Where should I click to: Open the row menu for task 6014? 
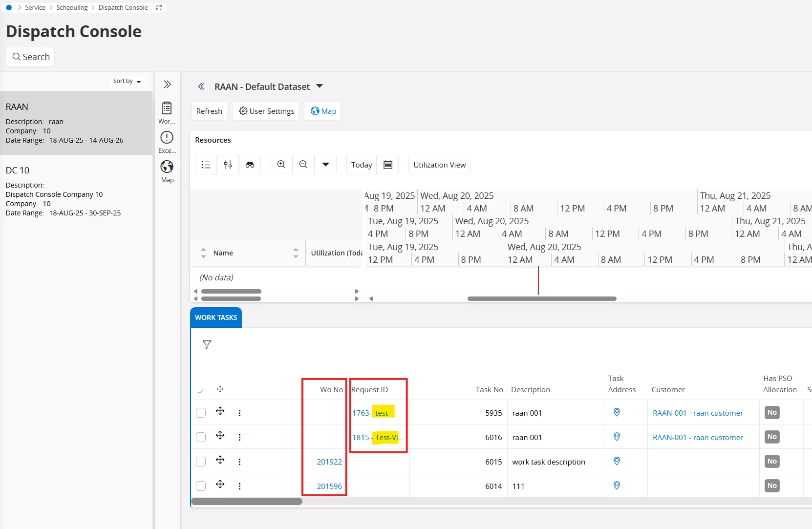239,487
